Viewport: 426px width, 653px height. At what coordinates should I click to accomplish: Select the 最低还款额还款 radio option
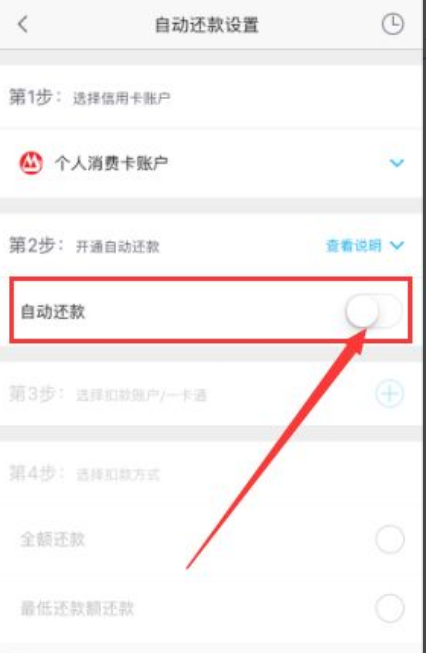[x=389, y=608]
